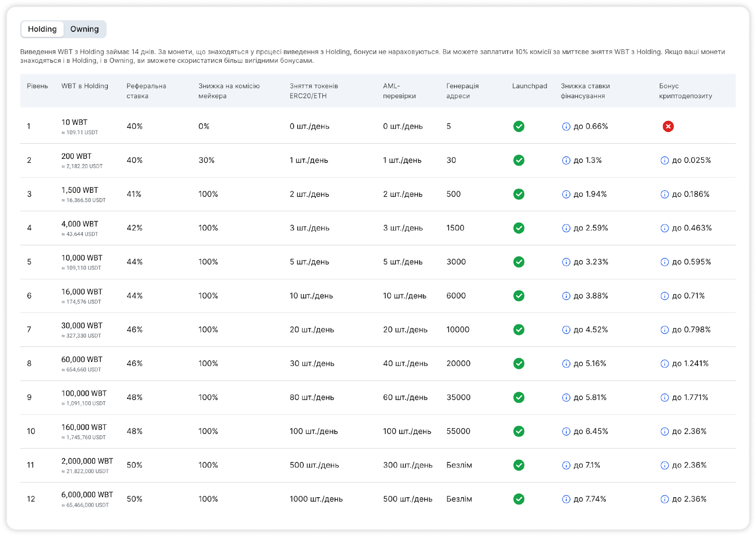This screenshot has height=536, width=756.
Task: Click Launchpad checkmark in 30,000 WBT row
Action: pyautogui.click(x=519, y=329)
